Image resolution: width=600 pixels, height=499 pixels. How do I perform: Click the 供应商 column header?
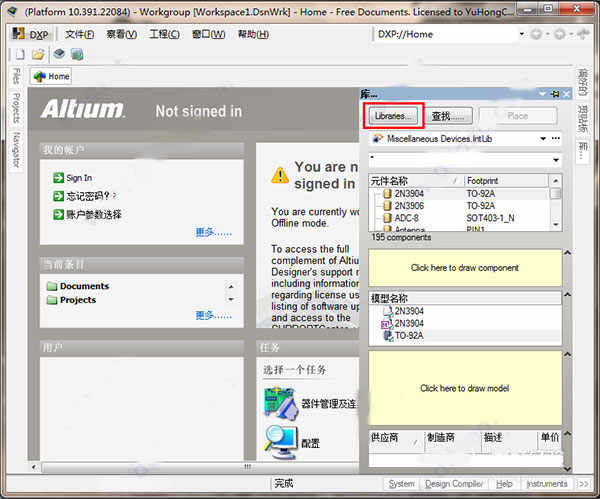pyautogui.click(x=396, y=438)
